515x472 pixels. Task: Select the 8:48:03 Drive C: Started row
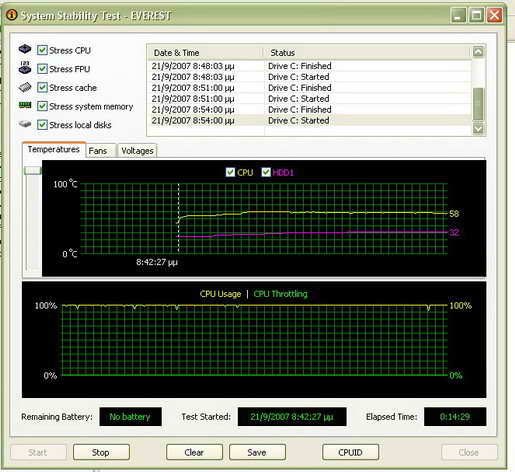pyautogui.click(x=310, y=77)
